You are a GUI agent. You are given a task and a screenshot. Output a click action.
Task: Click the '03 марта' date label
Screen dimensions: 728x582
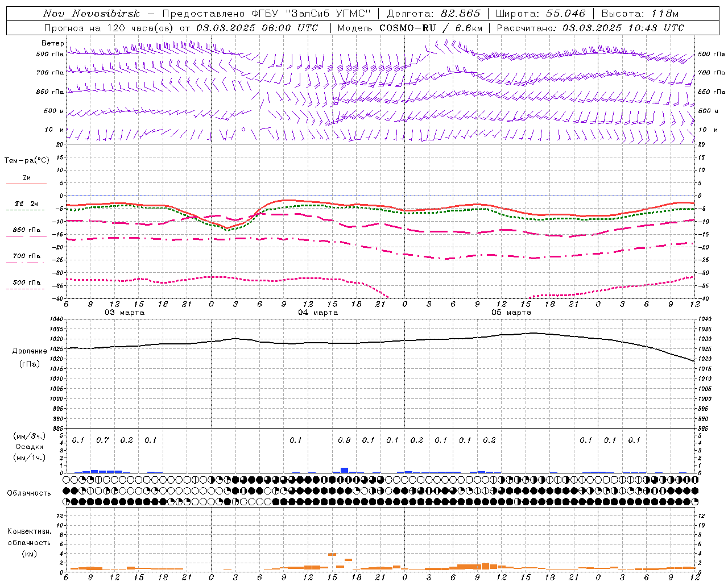coord(125,313)
